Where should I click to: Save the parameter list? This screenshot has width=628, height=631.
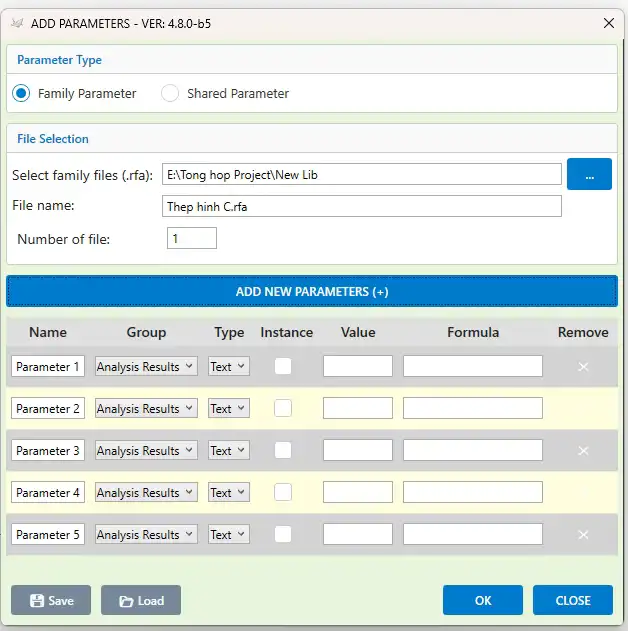point(51,600)
